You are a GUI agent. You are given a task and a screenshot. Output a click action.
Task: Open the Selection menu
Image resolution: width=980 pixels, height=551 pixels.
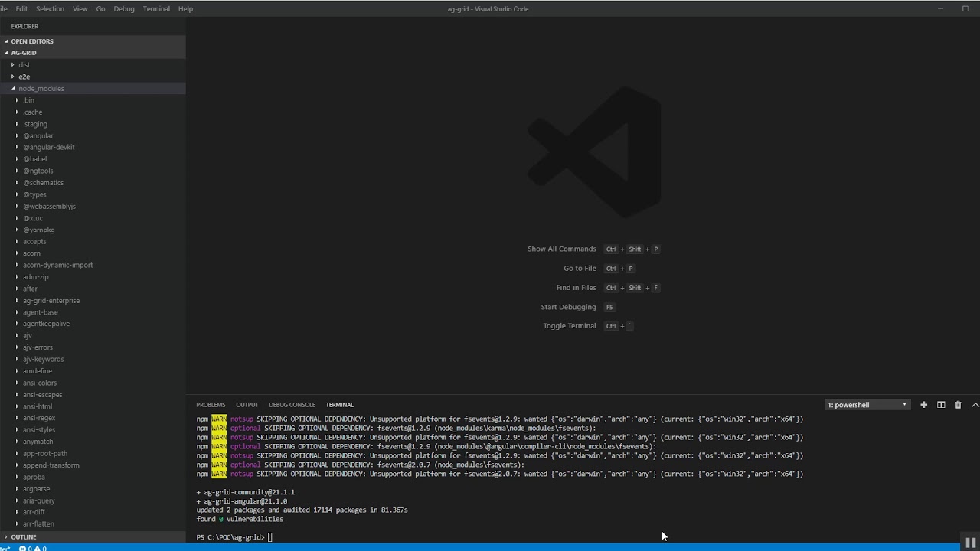pos(51,8)
